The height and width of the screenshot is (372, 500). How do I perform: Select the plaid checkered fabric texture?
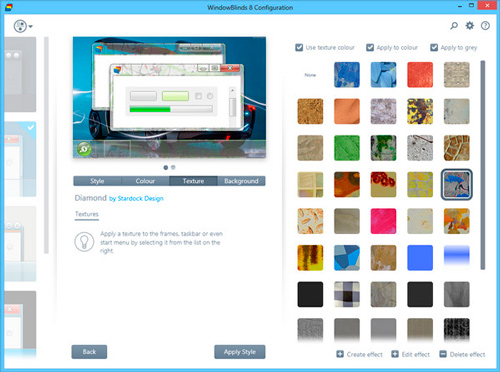click(x=347, y=295)
